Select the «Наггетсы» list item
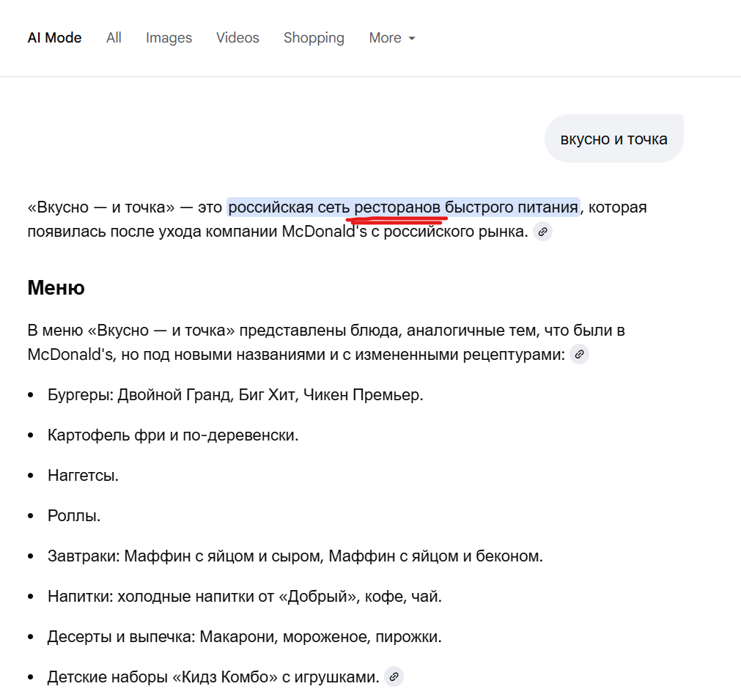This screenshot has height=700, width=741. point(83,476)
